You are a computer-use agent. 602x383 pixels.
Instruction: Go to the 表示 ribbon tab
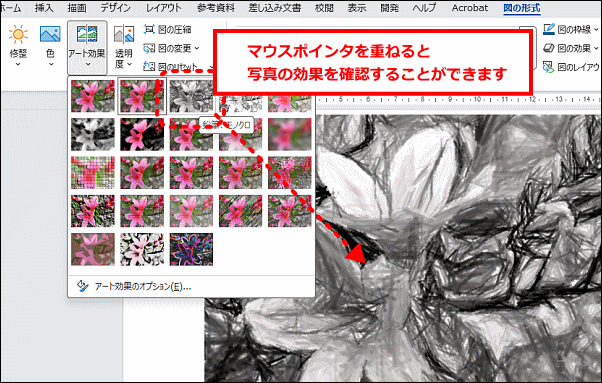coord(357,8)
